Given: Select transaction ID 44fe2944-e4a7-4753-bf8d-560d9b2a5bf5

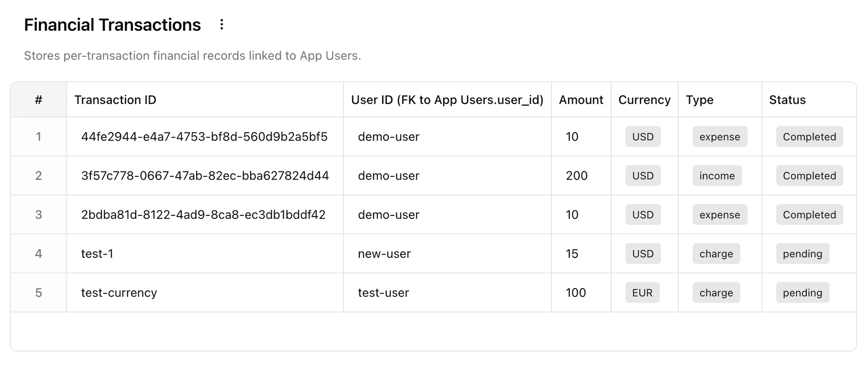Looking at the screenshot, I should (204, 137).
